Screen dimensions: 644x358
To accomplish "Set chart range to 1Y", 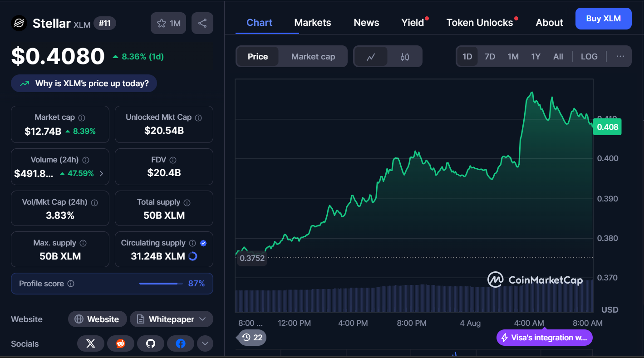I will (536, 57).
